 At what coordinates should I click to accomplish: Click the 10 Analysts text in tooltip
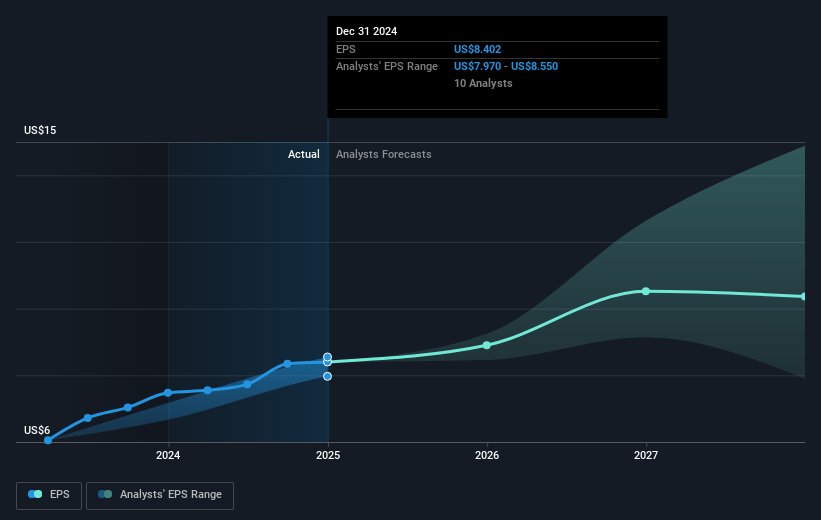(483, 83)
